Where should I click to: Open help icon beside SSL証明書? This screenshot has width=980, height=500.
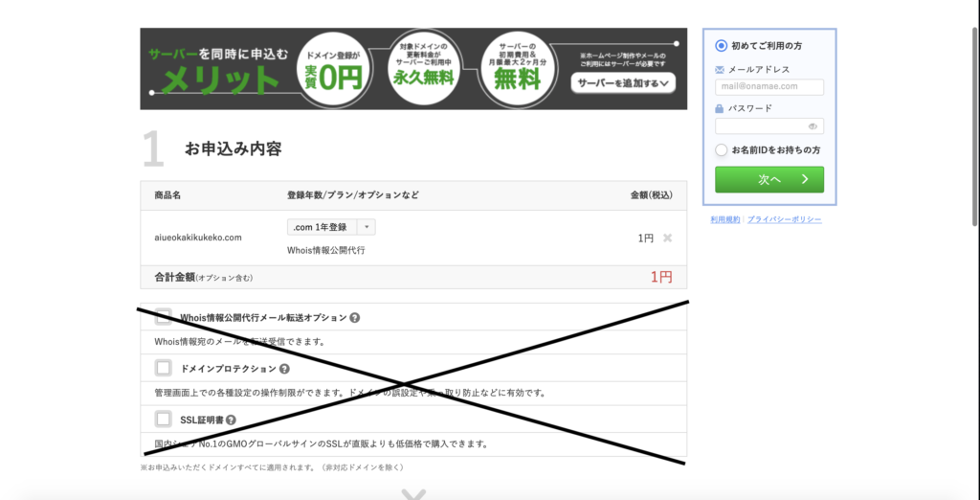(x=232, y=420)
